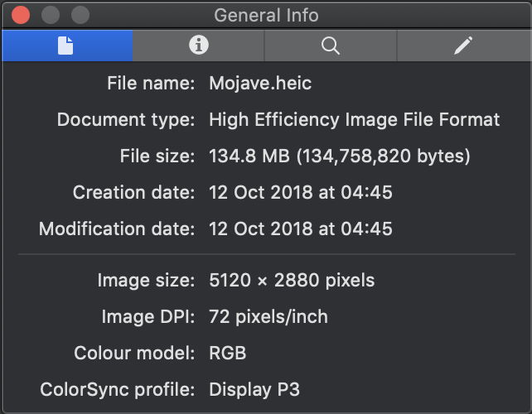Click the File size label

click(157, 156)
